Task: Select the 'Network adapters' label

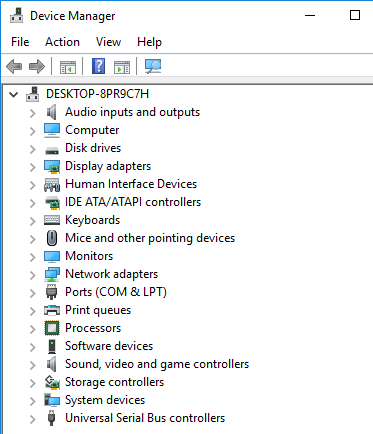Action: coord(111,274)
